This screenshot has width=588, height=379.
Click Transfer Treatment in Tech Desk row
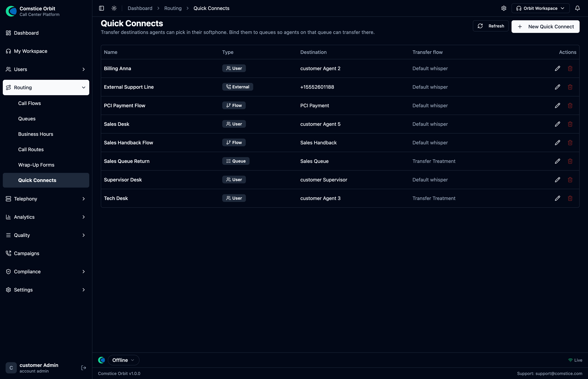coord(434,198)
